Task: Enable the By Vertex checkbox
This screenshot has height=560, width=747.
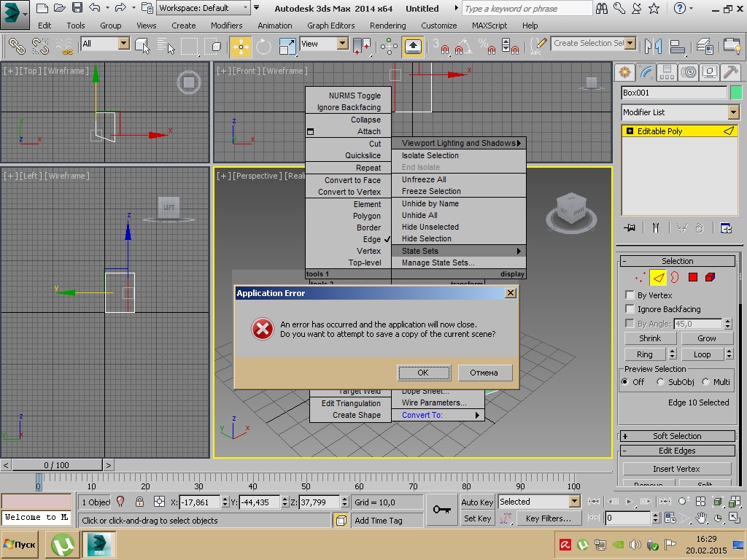Action: (x=630, y=295)
